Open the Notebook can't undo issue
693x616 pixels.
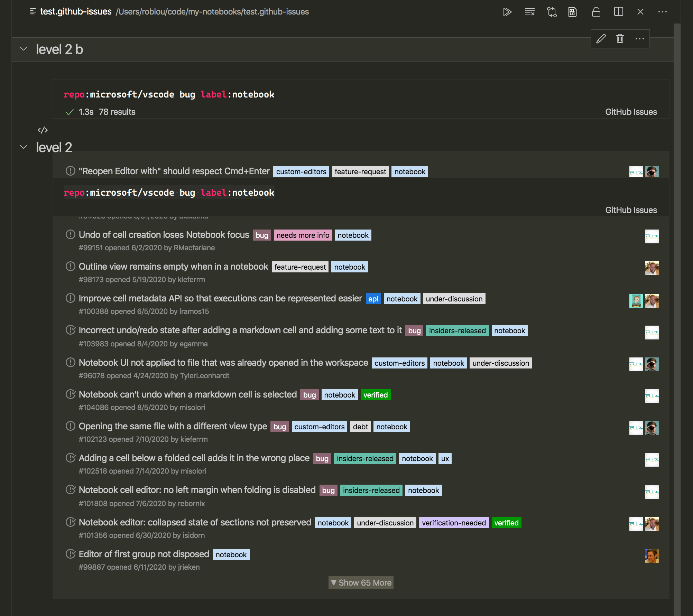[x=188, y=394]
